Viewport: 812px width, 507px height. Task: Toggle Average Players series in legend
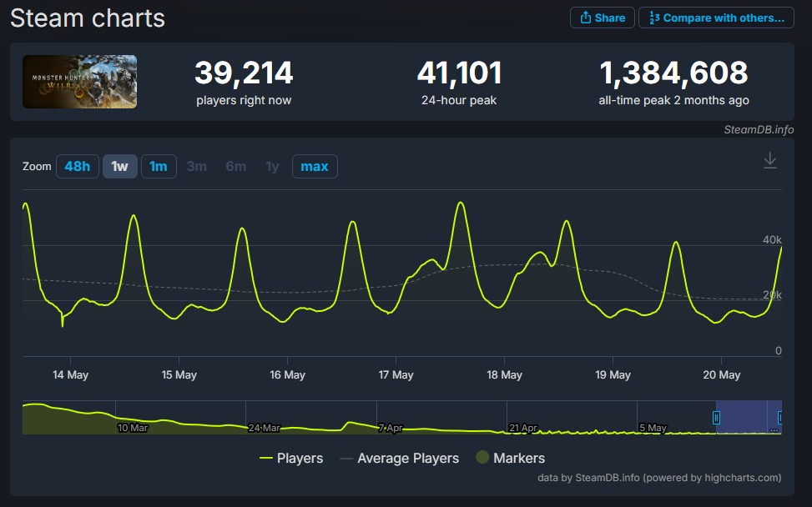pyautogui.click(x=399, y=458)
